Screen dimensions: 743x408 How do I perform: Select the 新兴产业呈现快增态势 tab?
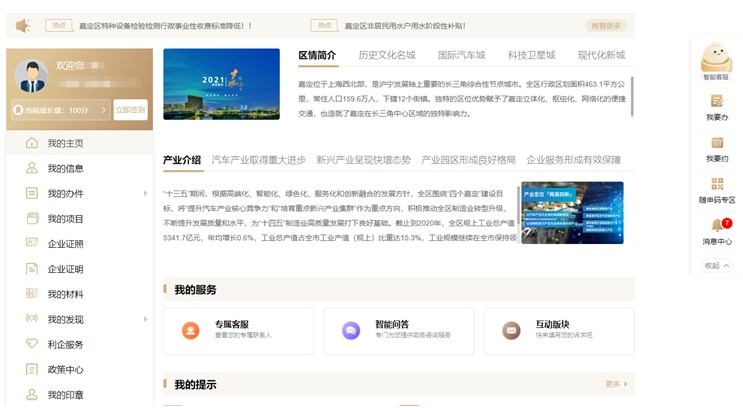tap(363, 160)
